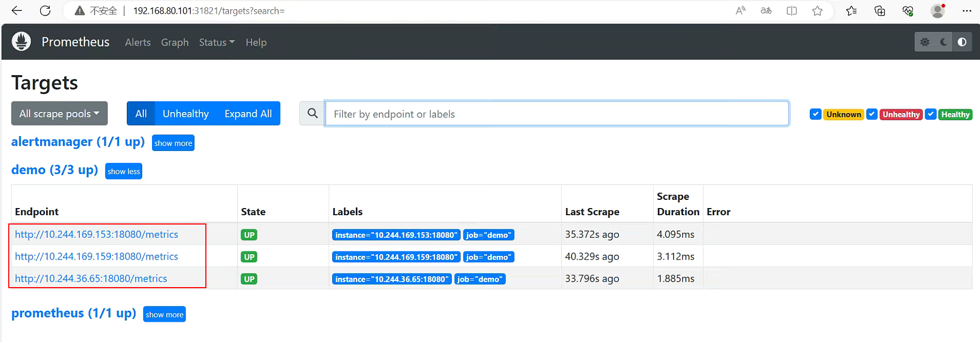Viewport: 980px width, 342px height.
Task: Click UP state badge for 10.244.36.65
Action: coord(249,279)
